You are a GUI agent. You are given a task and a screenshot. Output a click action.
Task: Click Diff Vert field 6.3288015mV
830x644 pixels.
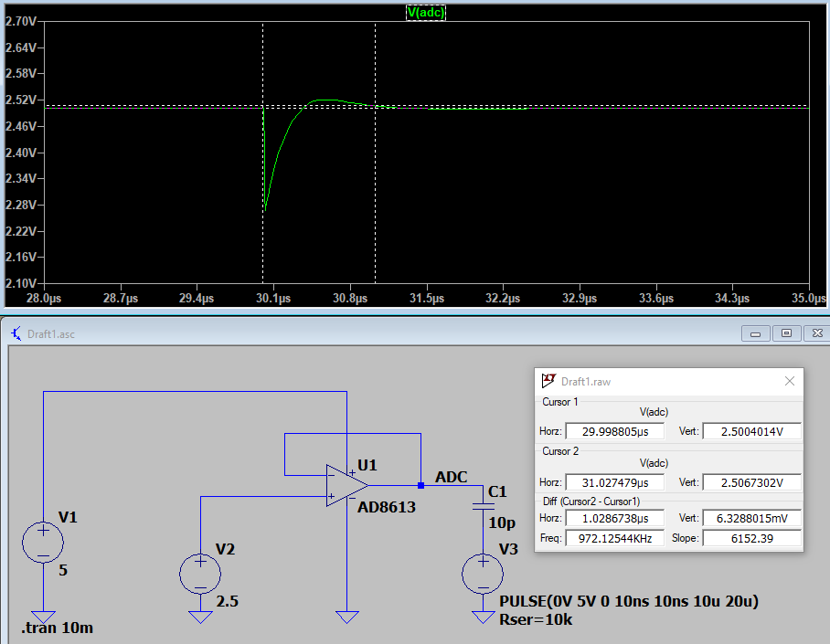pos(751,518)
